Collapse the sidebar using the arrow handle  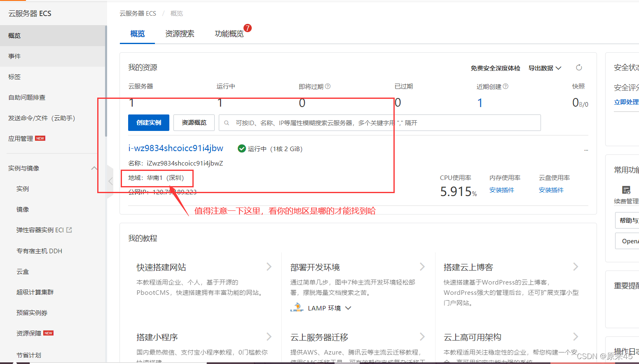pyautogui.click(x=110, y=181)
